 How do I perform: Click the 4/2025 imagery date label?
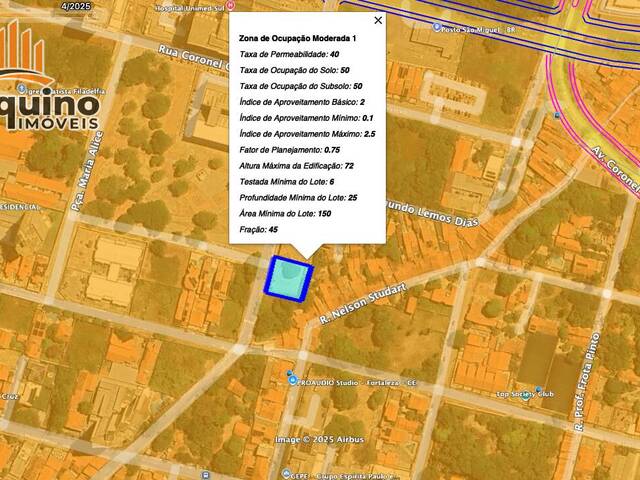[x=76, y=6]
